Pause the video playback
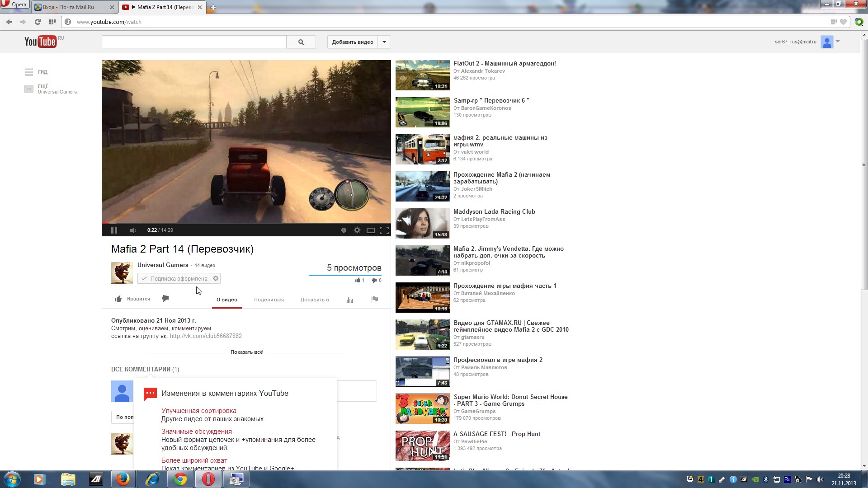 click(x=114, y=230)
